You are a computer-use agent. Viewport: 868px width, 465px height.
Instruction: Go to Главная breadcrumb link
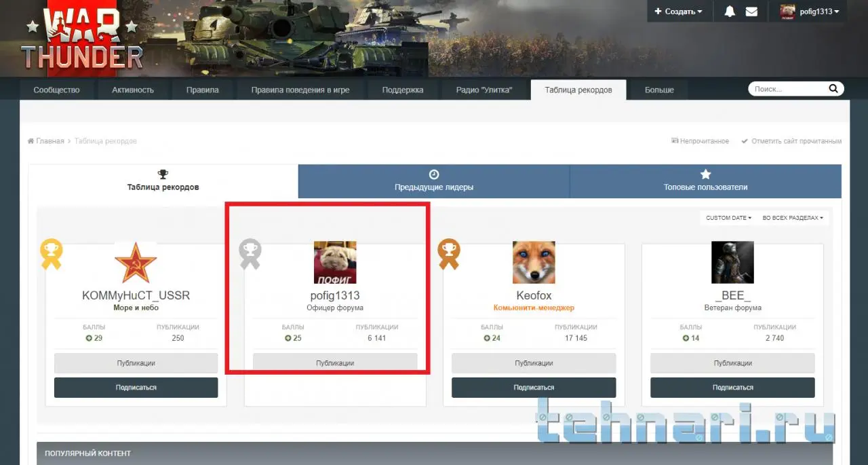[x=46, y=141]
